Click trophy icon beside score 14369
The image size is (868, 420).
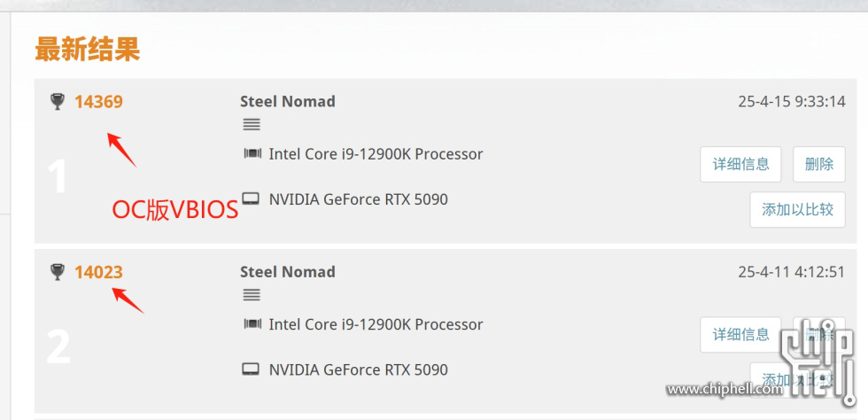57,102
